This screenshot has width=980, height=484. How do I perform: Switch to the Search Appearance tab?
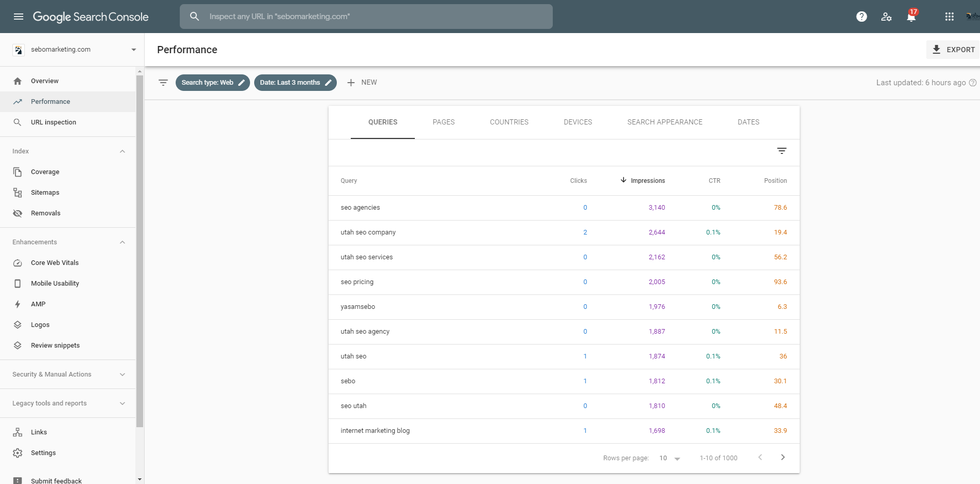[x=665, y=122]
